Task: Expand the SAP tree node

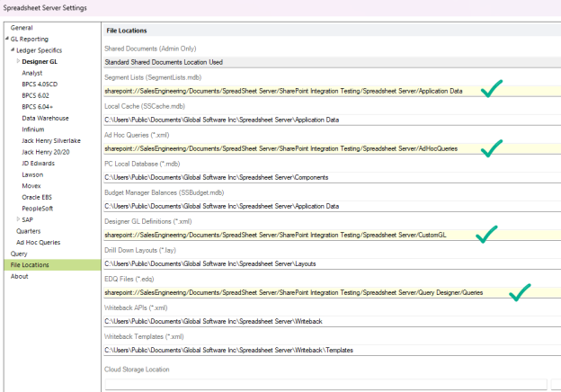Action: [x=18, y=219]
